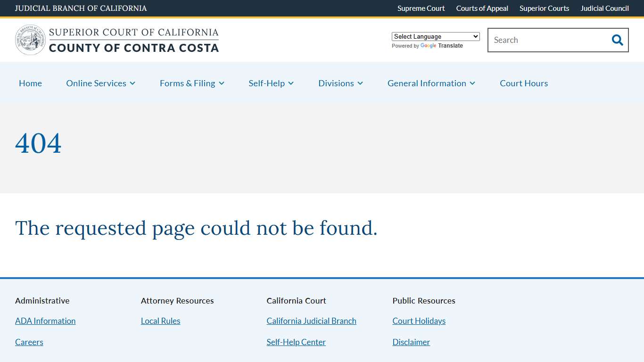Expand the General Information menu
The width and height of the screenshot is (644, 362).
point(431,83)
